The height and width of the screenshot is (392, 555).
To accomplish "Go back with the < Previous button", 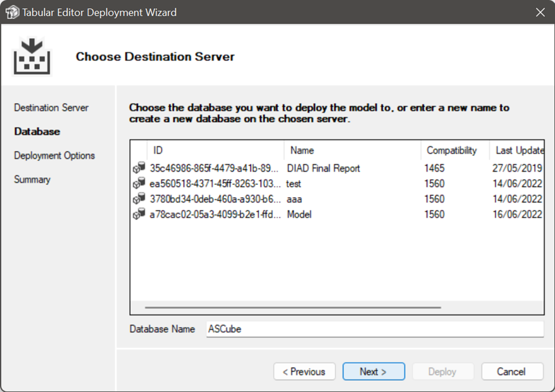I will pos(304,371).
